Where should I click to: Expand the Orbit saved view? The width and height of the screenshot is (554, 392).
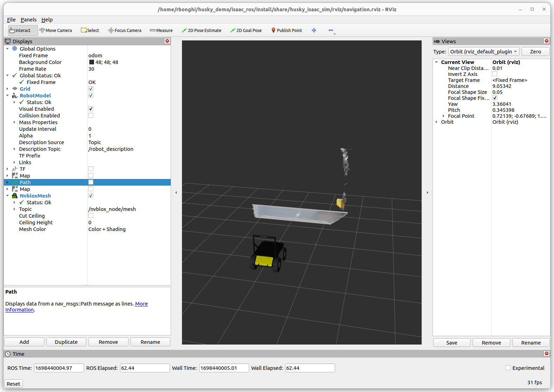point(436,122)
